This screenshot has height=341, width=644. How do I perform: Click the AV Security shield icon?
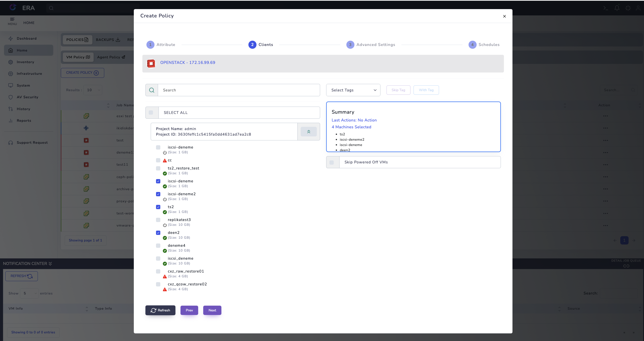[x=11, y=97]
